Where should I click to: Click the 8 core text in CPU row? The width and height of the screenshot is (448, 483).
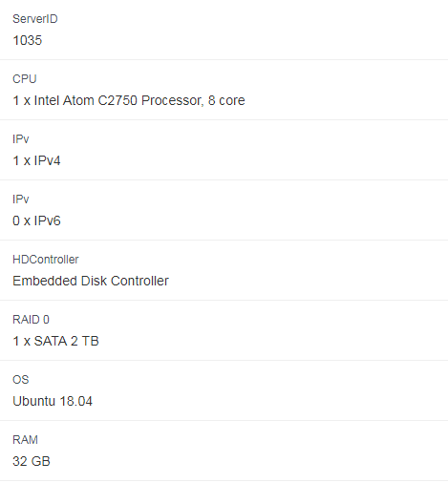[226, 100]
